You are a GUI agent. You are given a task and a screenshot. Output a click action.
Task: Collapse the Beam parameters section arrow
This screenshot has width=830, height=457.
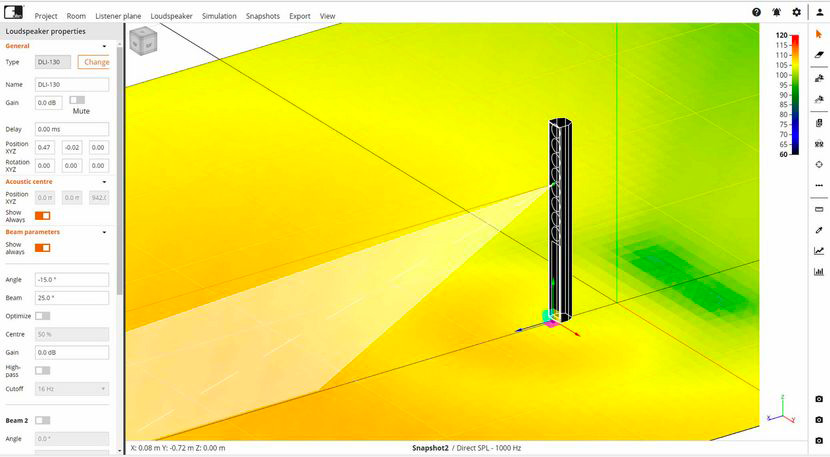104,232
